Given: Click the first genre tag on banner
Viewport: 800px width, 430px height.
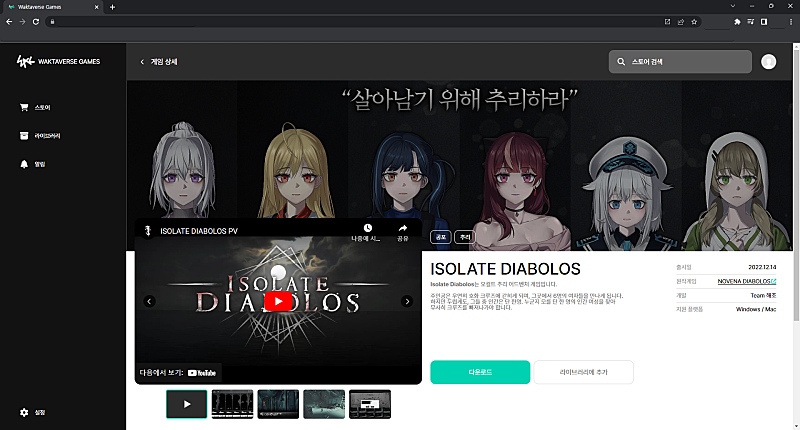Looking at the screenshot, I should (441, 237).
